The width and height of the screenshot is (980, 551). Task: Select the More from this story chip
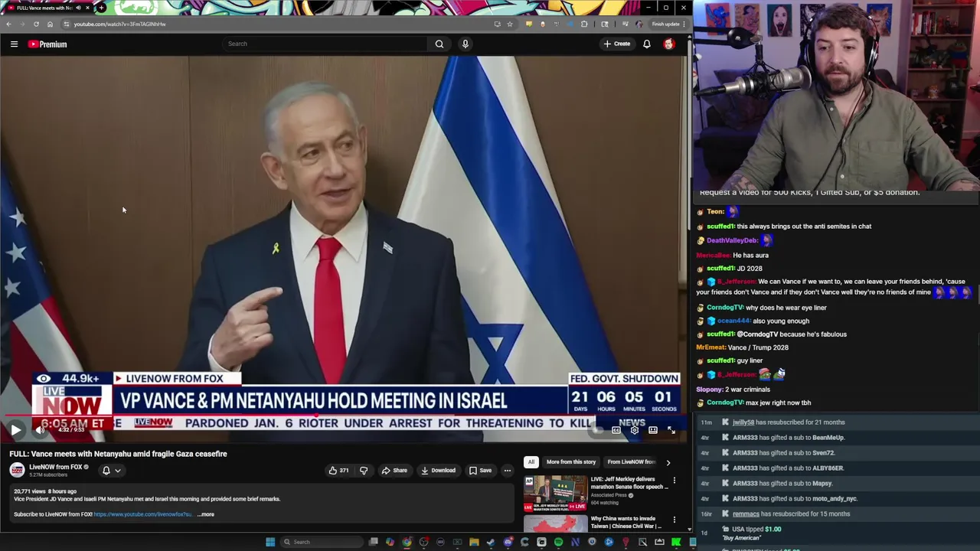571,462
